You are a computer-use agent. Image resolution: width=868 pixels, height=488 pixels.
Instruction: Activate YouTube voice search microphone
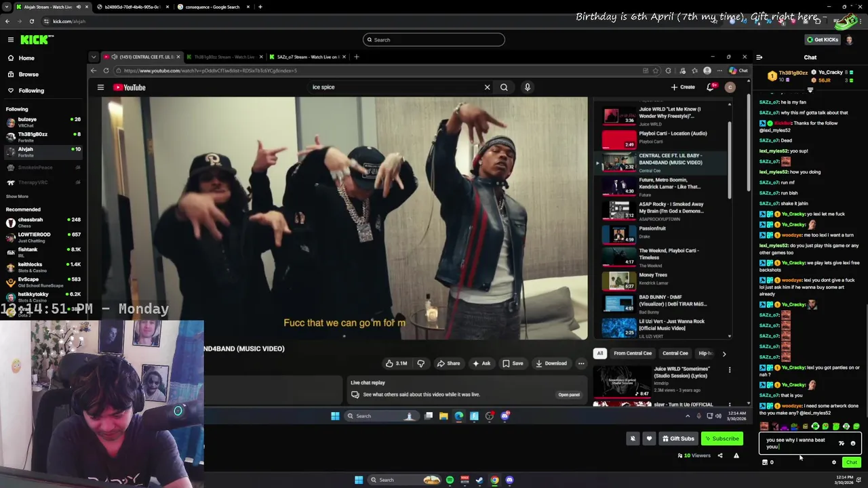[527, 87]
